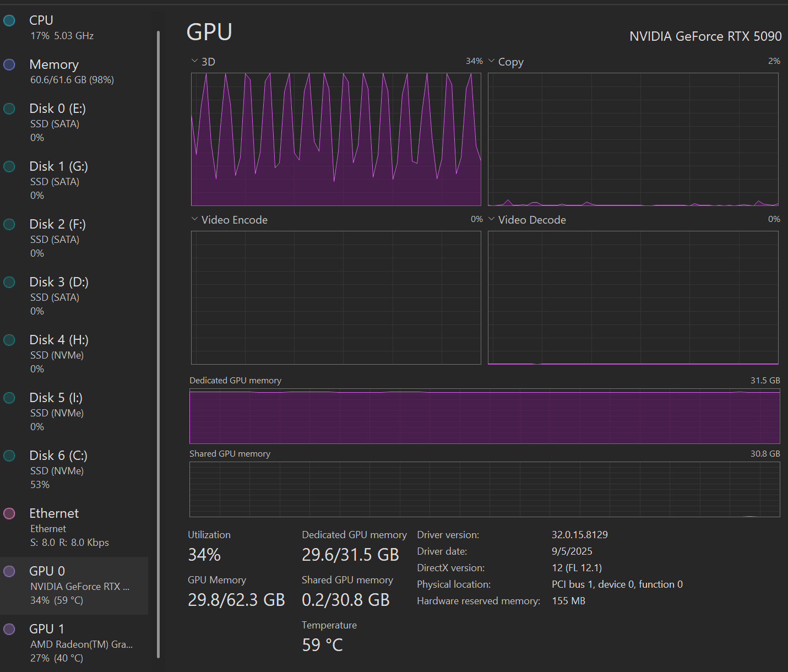Screen dimensions: 788x672
Task: Click driver version "32.0.15.8129"
Action: point(580,535)
